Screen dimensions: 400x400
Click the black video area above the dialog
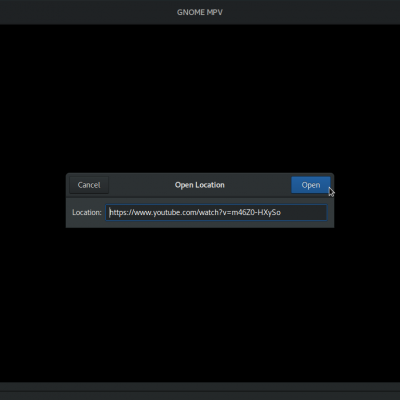click(x=200, y=98)
